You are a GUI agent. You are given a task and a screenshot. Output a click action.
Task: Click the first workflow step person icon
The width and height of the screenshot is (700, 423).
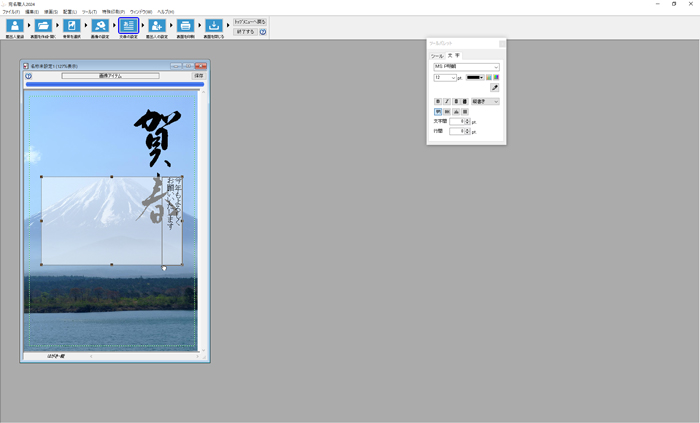pyautogui.click(x=15, y=26)
